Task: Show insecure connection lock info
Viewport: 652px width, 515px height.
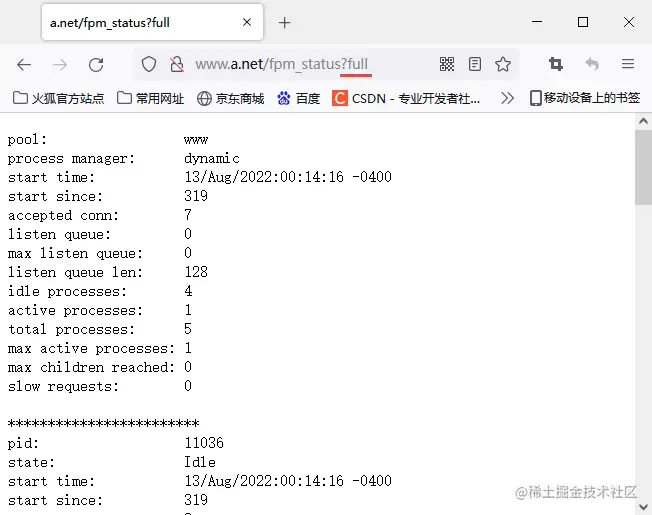Action: pos(177,64)
